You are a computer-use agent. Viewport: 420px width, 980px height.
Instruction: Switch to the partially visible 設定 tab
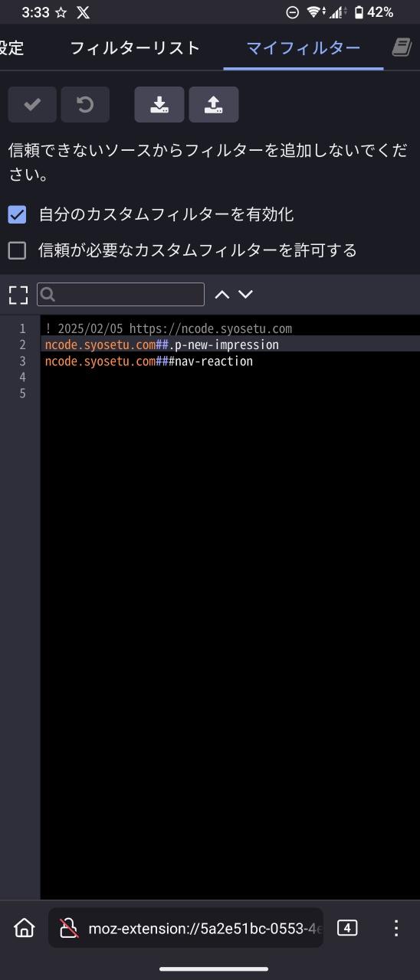click(11, 48)
